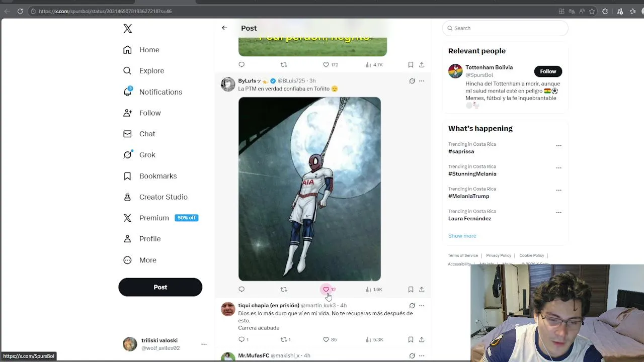Open #StunningMelania trending topic
Screen dimensions: 644x362
tap(472, 174)
